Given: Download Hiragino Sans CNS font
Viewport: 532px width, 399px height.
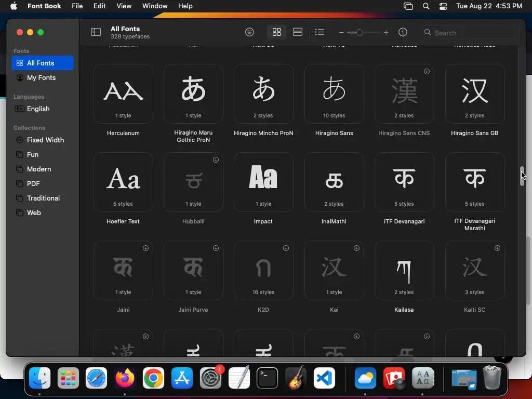Looking at the screenshot, I should point(427,72).
